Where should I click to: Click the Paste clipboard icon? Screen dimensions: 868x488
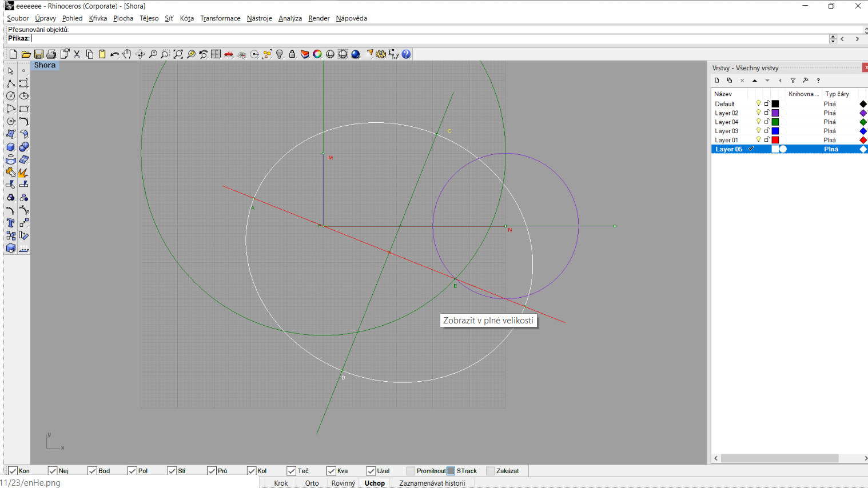(x=102, y=54)
